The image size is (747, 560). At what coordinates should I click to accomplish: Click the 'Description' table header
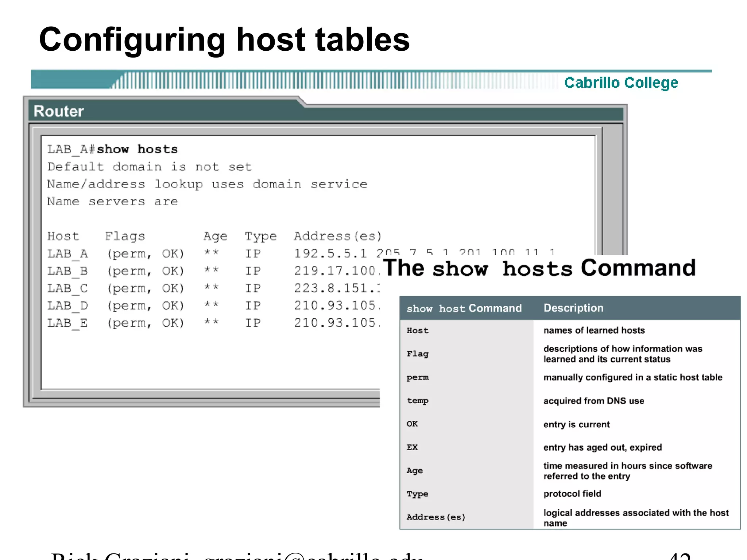[x=573, y=308]
